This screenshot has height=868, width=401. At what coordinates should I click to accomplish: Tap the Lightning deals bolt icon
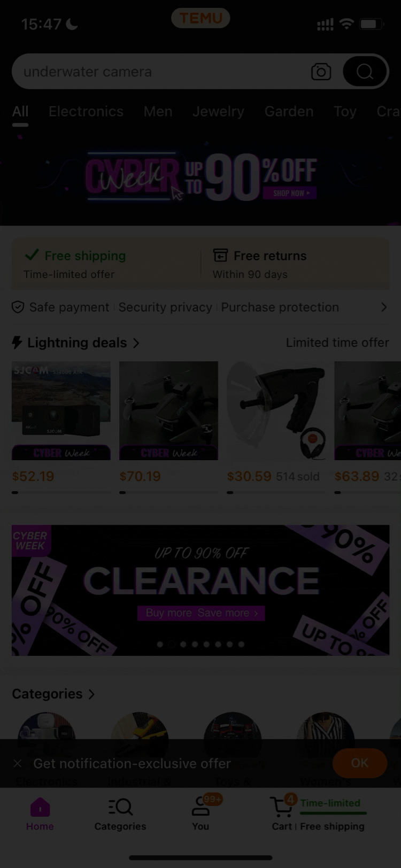[17, 343]
